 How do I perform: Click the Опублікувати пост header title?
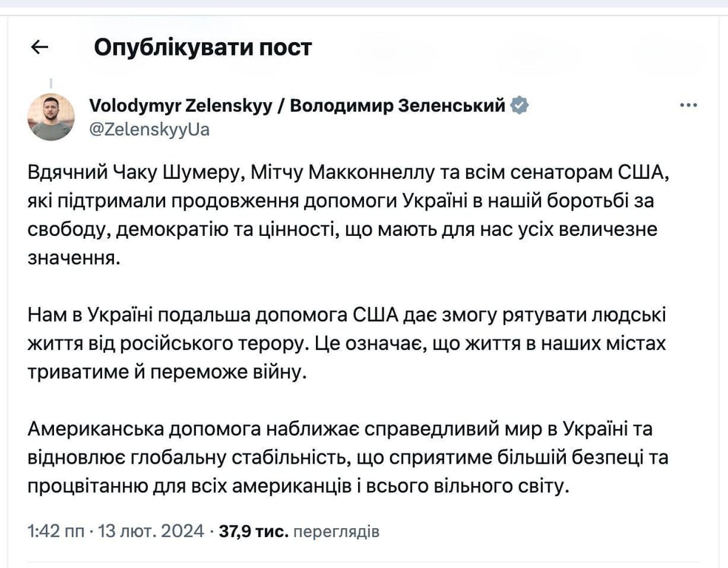[x=203, y=47]
